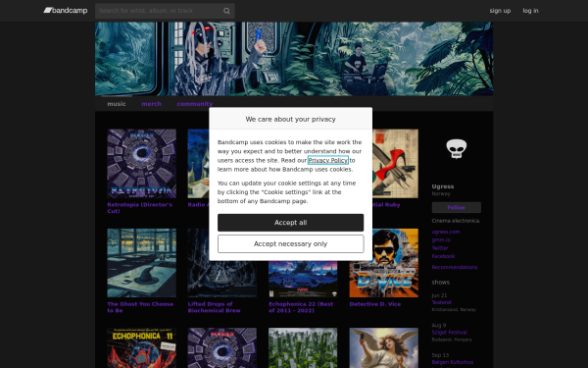Open the Twitter link
This screenshot has height=368, width=588.
click(440, 248)
